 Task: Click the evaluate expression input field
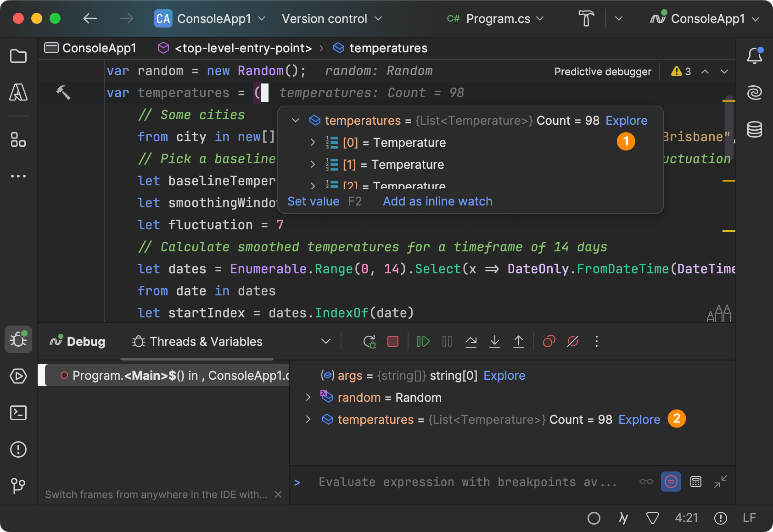(468, 482)
